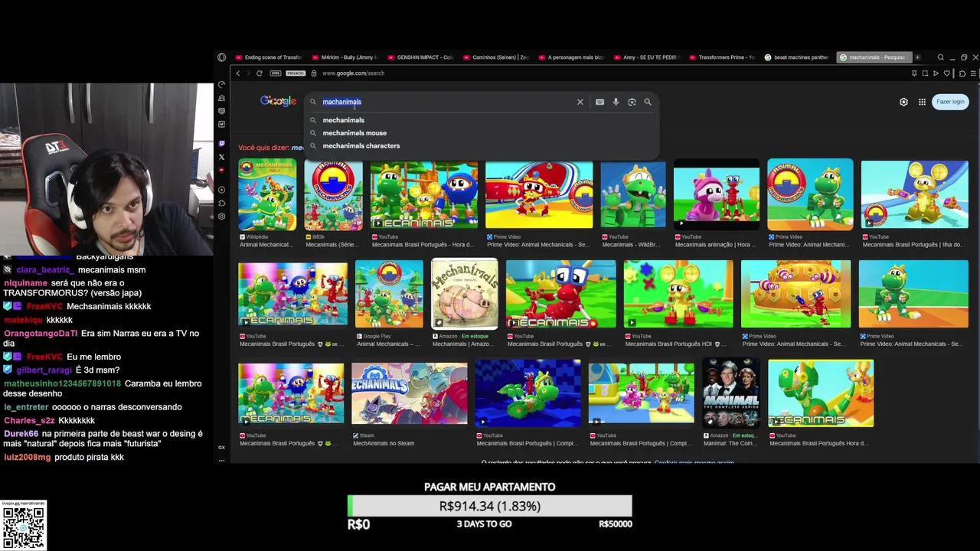This screenshot has width=980, height=551.
Task: Switch to 'M4rkim - Bully' tab
Action: [x=345, y=57]
